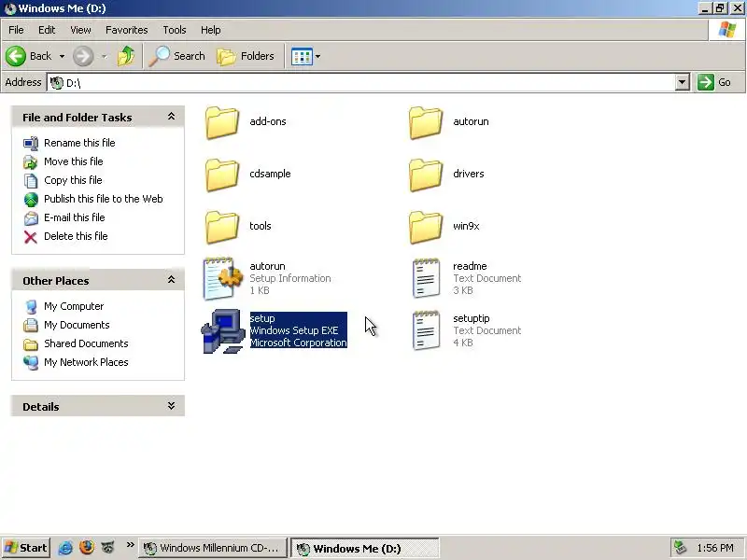Click the clock showing 1:56 PM
This screenshot has height=560, width=747.
715,548
